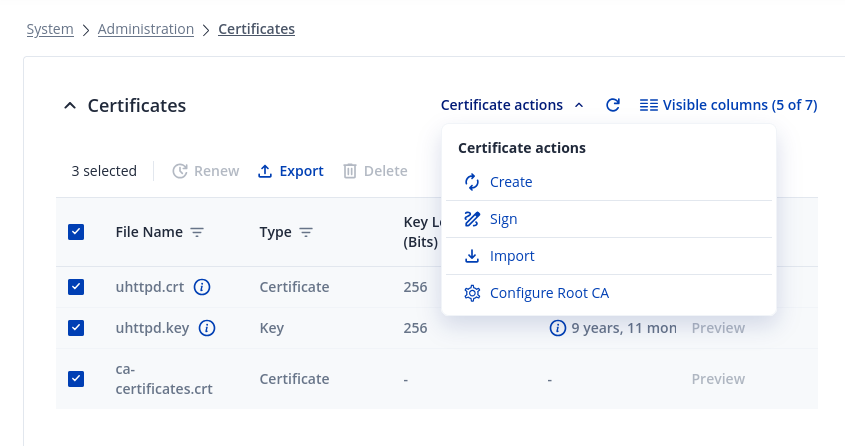The image size is (845, 446).
Task: Uncheck the uhttpd.crt row checkbox
Action: coord(76,287)
